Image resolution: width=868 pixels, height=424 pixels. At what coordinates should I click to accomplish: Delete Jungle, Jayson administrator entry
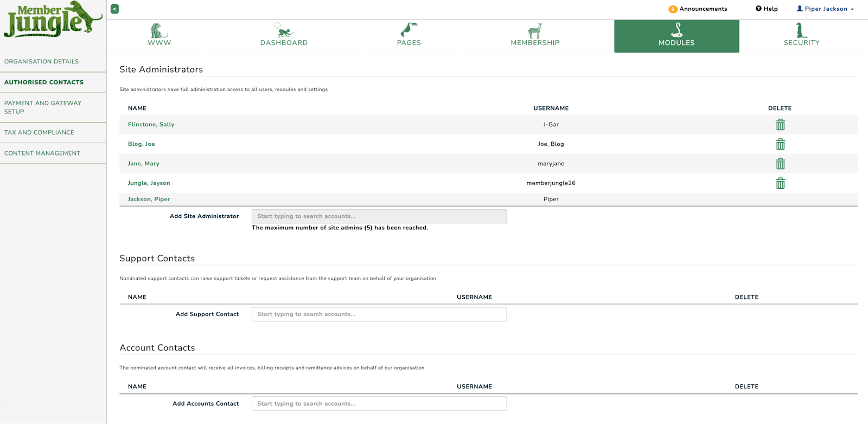tap(780, 183)
